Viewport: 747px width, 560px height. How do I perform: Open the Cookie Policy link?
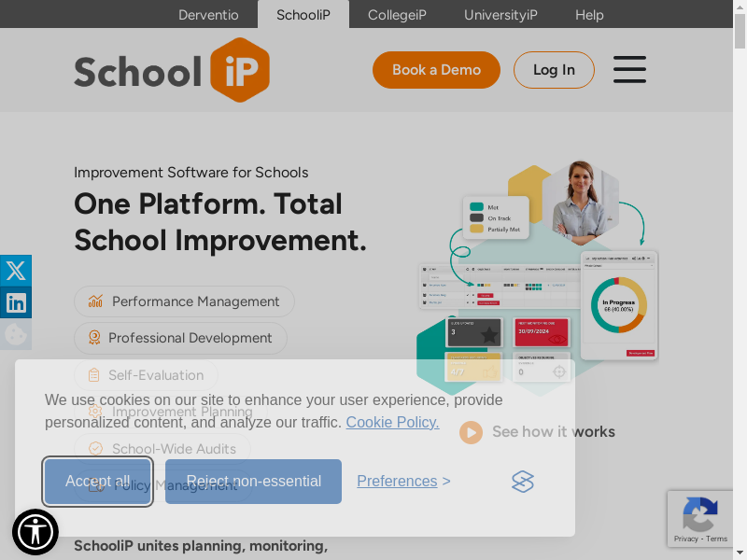point(392,422)
